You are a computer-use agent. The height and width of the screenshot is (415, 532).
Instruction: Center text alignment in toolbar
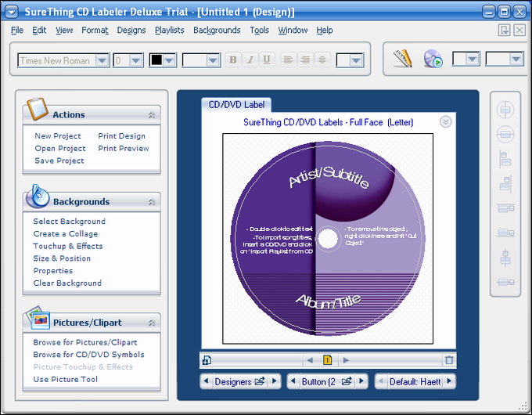pyautogui.click(x=322, y=60)
